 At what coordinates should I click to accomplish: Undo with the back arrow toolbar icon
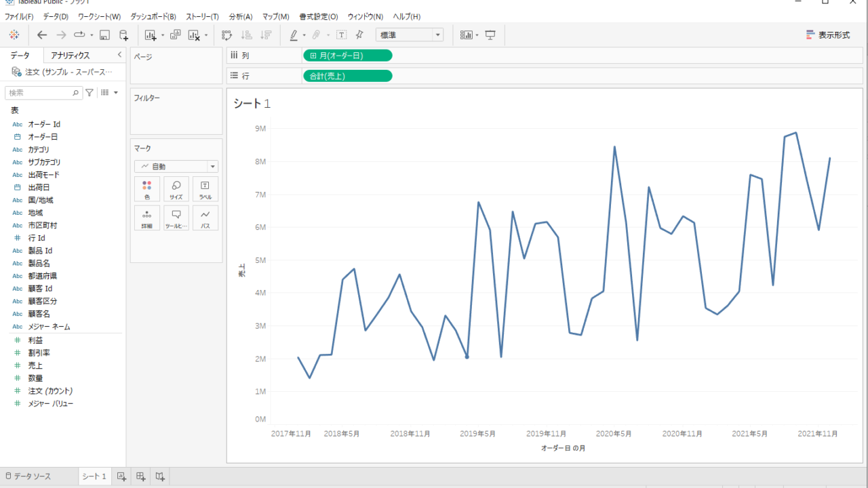coord(42,35)
